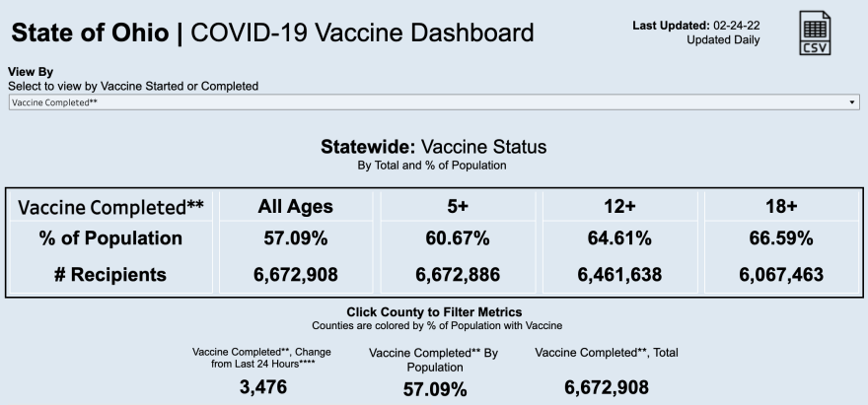The height and width of the screenshot is (405, 868).
Task: Click the 64.61% value for ages 12+
Action: [619, 238]
